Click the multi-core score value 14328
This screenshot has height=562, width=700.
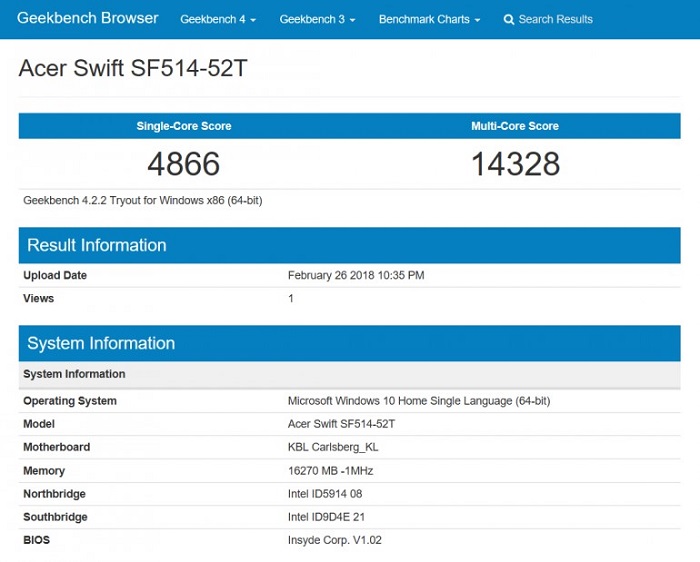[x=515, y=163]
